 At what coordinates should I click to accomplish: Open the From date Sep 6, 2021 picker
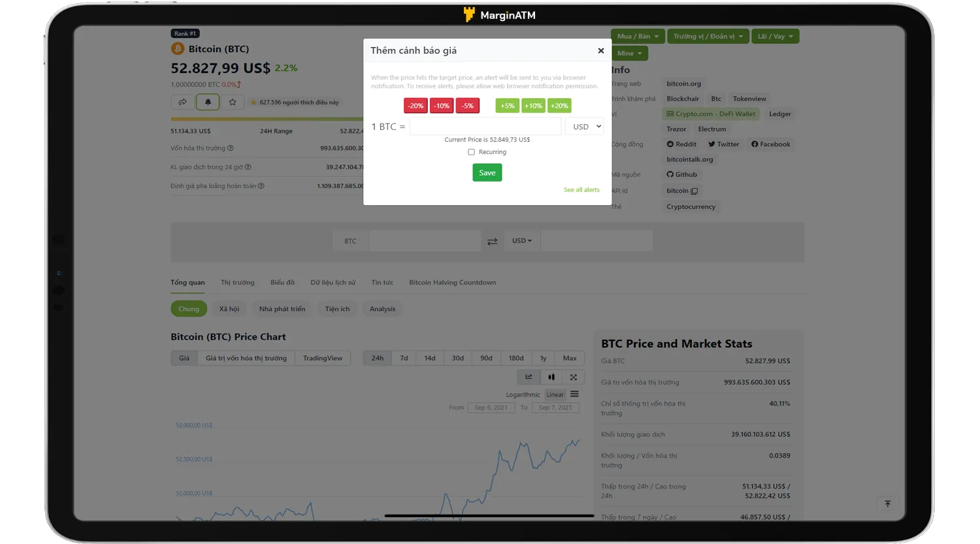click(x=491, y=408)
